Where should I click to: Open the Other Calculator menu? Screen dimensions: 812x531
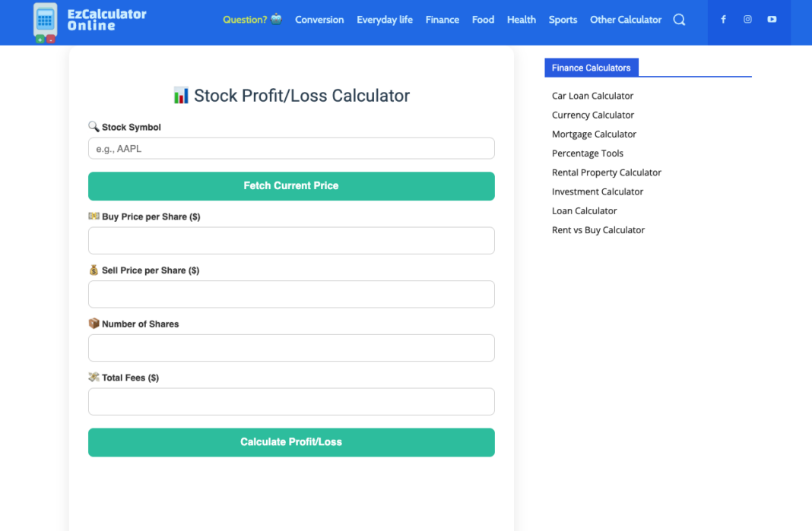[x=625, y=20]
